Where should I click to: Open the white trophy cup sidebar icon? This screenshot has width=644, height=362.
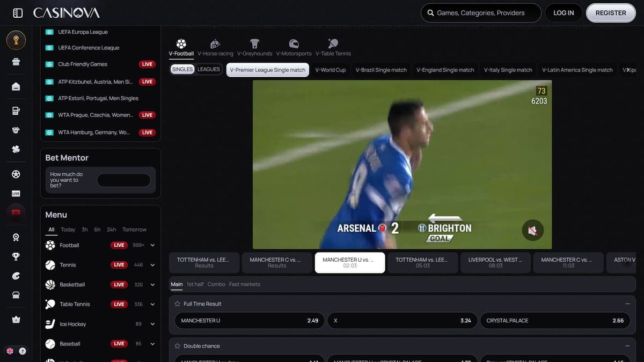coord(16,256)
